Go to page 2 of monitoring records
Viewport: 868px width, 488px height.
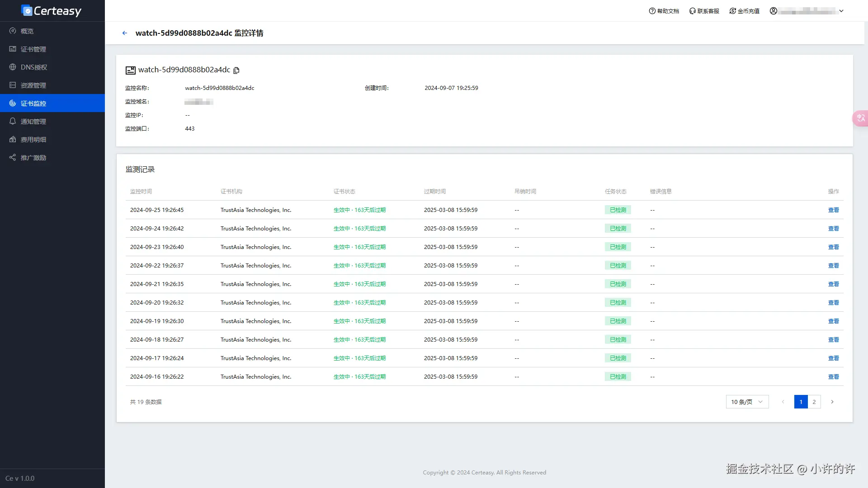814,402
